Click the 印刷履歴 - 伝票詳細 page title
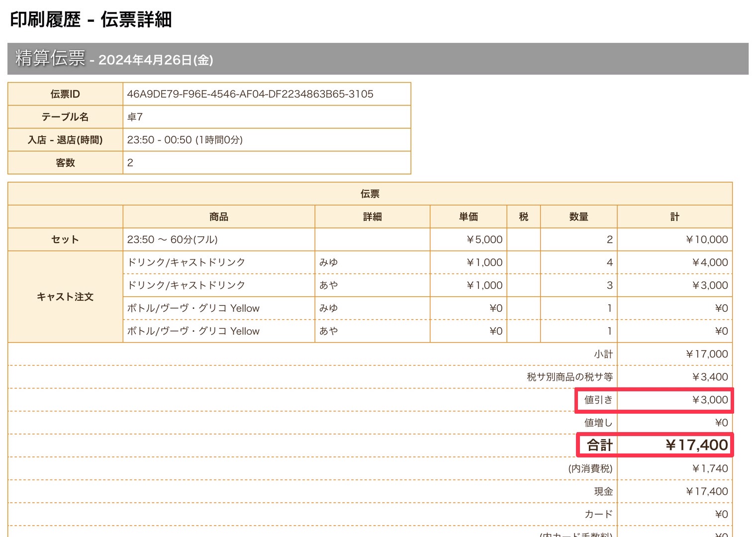 point(91,20)
